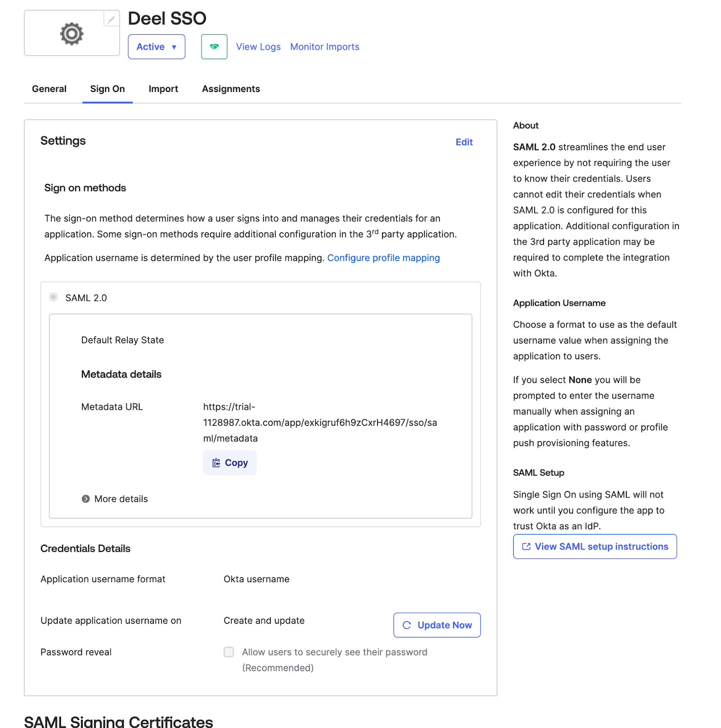
Task: Click the SAML Signing Certificates heading
Action: click(118, 721)
